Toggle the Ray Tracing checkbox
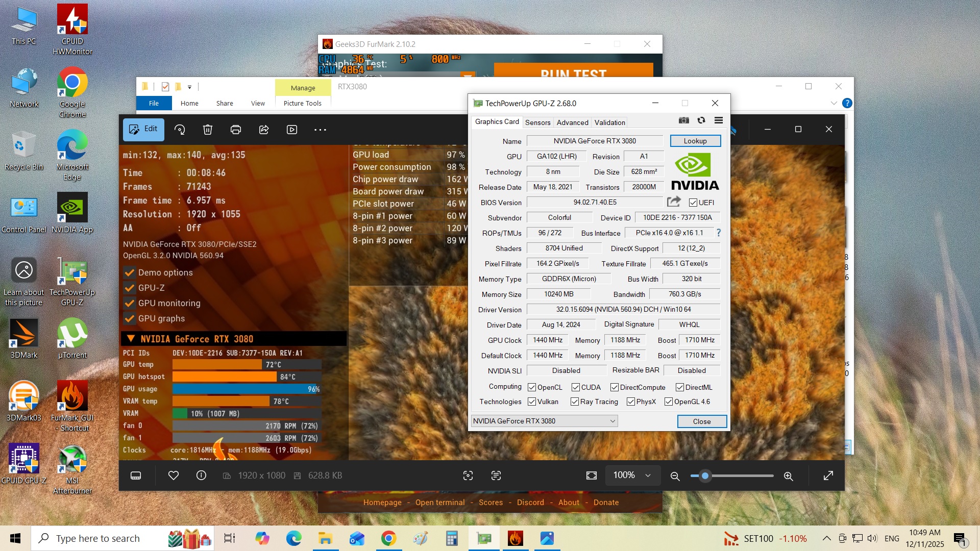 click(x=575, y=402)
